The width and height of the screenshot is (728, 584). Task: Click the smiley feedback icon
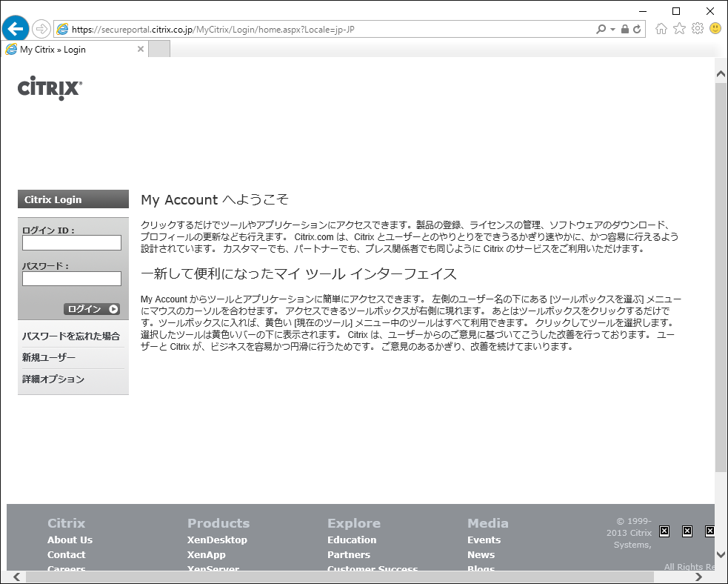click(715, 28)
